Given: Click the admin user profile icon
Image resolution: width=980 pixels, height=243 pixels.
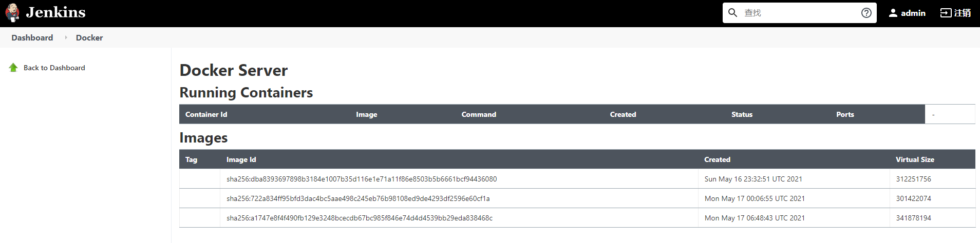Looking at the screenshot, I should [893, 13].
